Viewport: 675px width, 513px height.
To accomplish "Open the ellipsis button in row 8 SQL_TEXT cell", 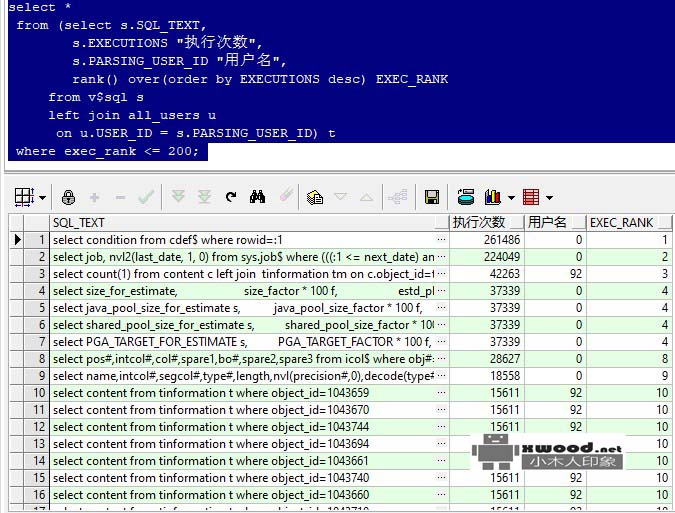I will pyautogui.click(x=441, y=359).
